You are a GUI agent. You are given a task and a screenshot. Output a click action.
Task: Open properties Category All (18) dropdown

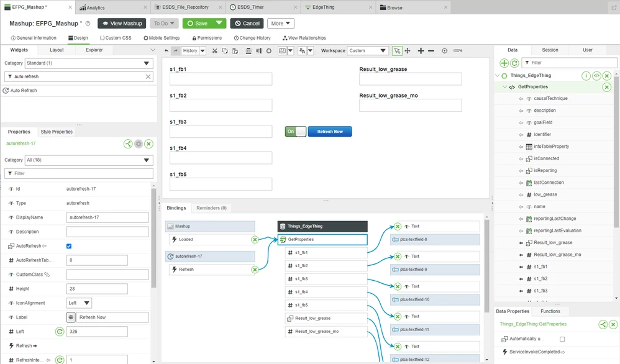[89, 160]
